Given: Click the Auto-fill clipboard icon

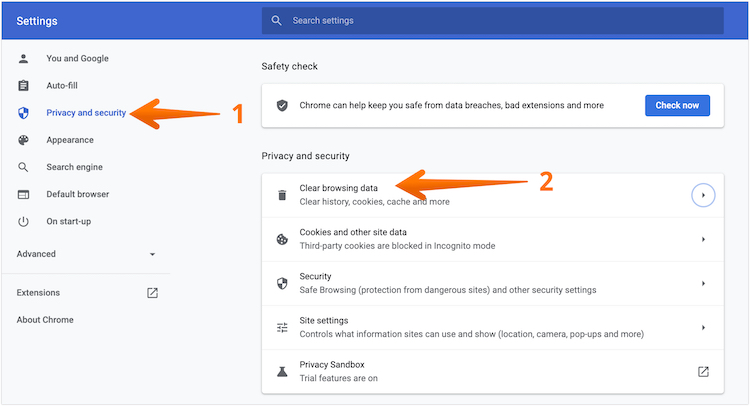Looking at the screenshot, I should (x=24, y=86).
